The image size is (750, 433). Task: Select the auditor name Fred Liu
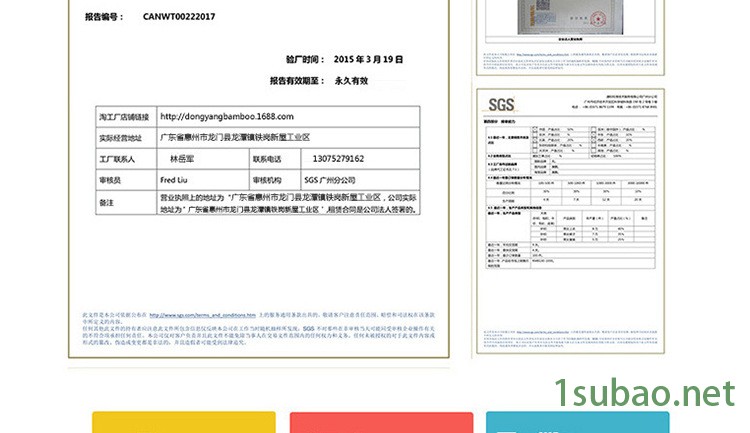(x=177, y=180)
